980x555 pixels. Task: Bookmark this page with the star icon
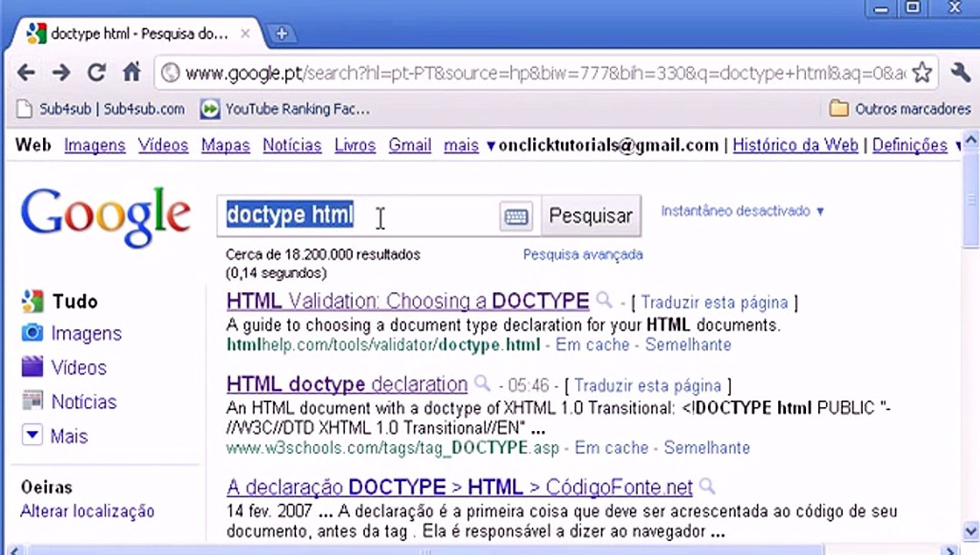pos(921,72)
